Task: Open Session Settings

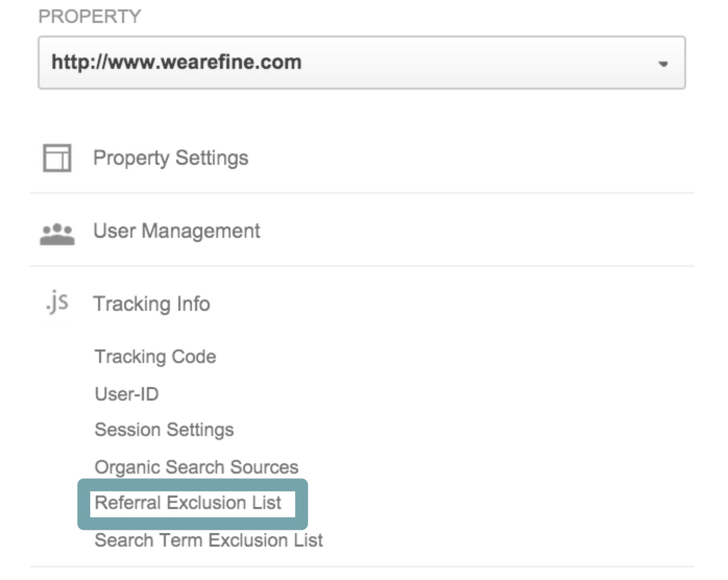Action: (x=164, y=430)
